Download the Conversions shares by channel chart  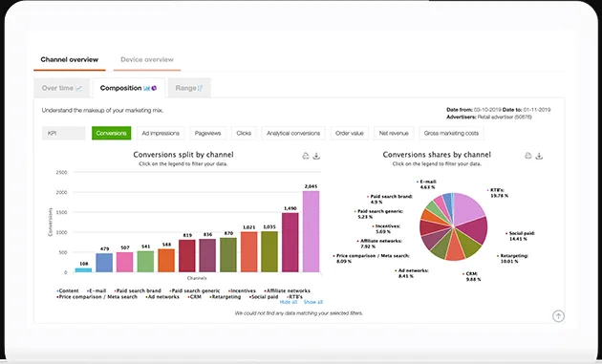pos(539,156)
